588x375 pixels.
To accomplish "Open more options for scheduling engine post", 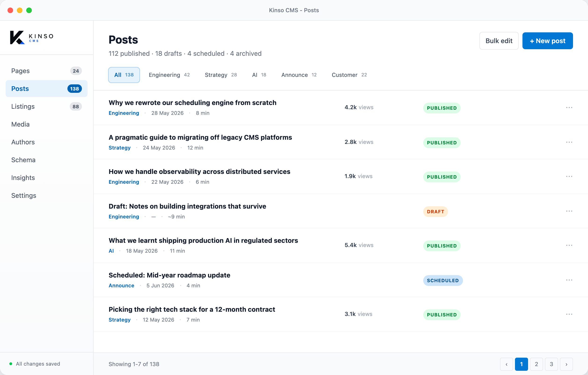I will click(569, 108).
